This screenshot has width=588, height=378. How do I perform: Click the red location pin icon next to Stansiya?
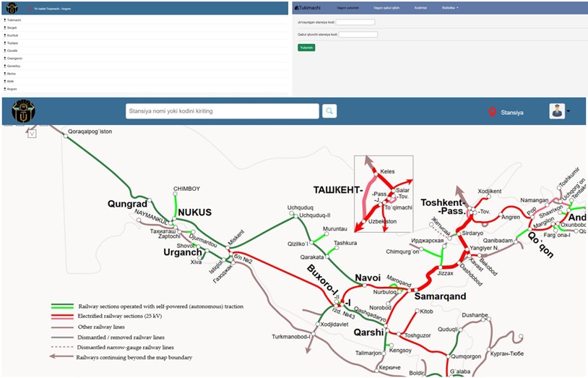(492, 112)
